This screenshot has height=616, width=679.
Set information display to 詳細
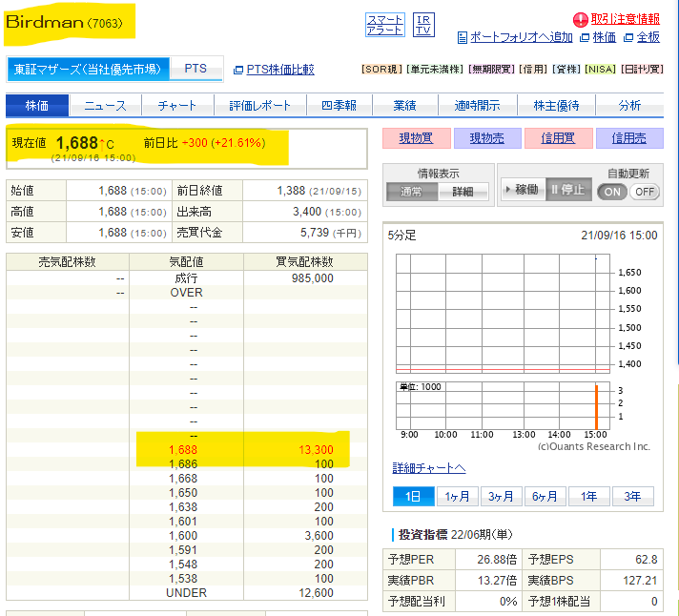point(463,192)
